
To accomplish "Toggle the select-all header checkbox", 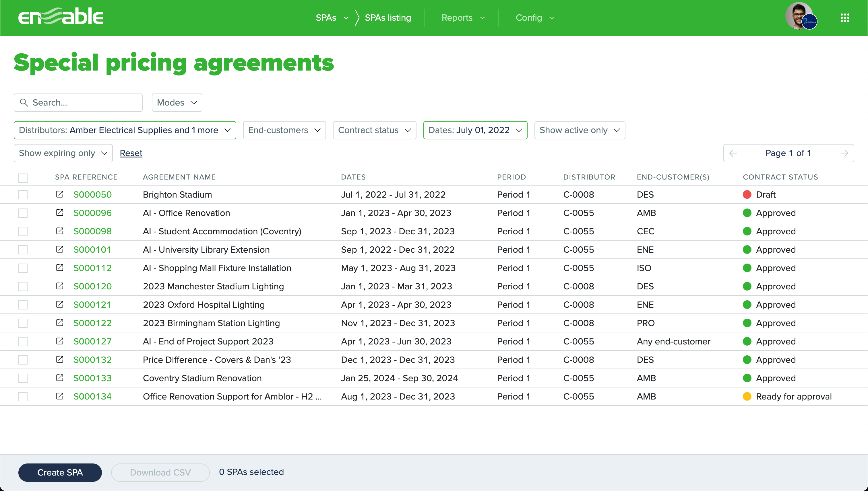I will [x=23, y=178].
